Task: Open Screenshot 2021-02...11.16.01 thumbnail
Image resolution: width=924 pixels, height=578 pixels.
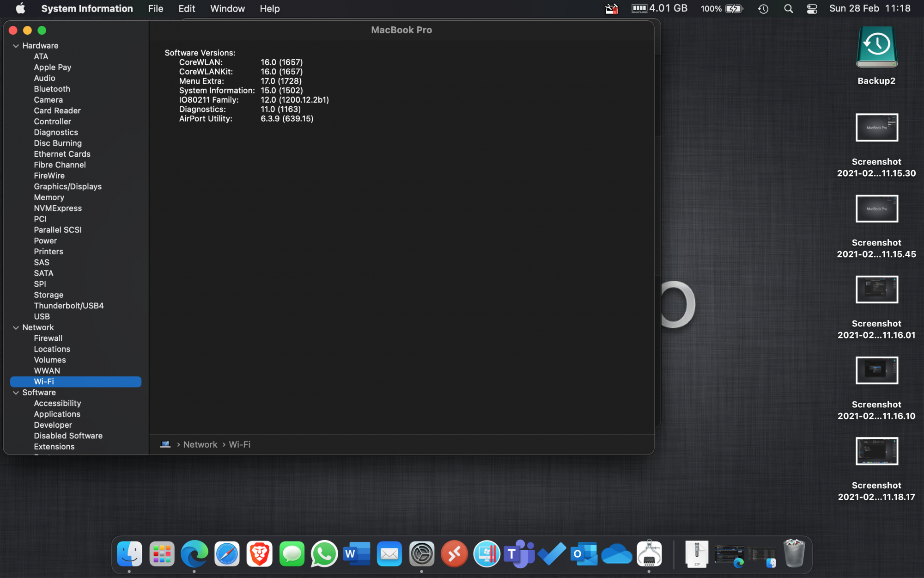Action: pyautogui.click(x=876, y=290)
